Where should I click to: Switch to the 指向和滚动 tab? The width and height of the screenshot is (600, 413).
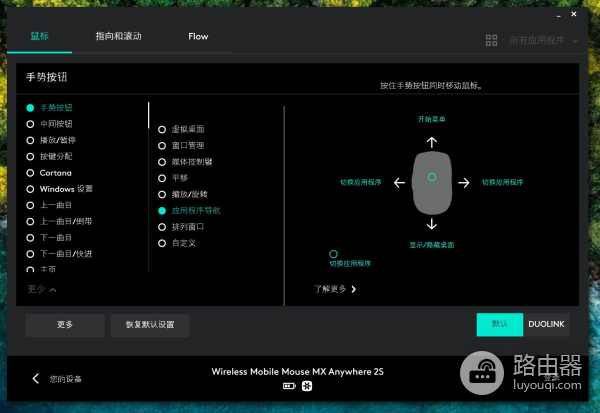coord(119,36)
